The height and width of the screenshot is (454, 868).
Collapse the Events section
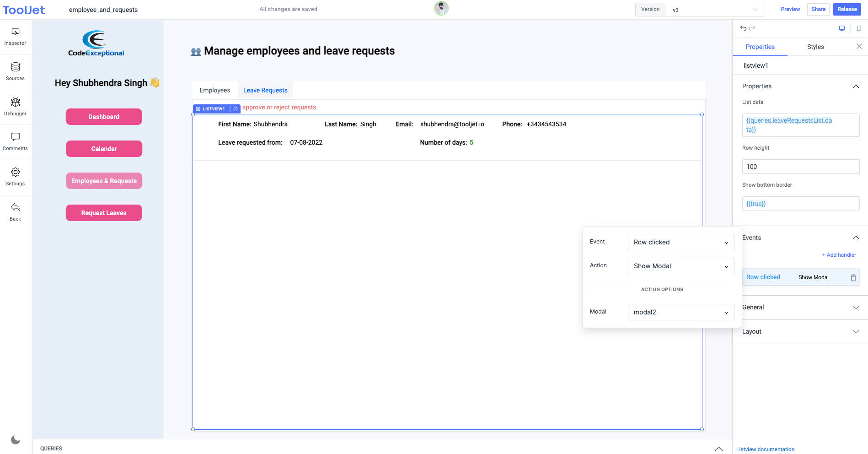pos(856,238)
